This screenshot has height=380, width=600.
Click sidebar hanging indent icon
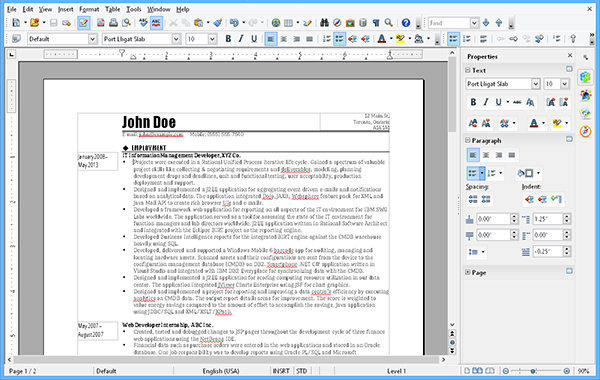pyautogui.click(x=556, y=199)
